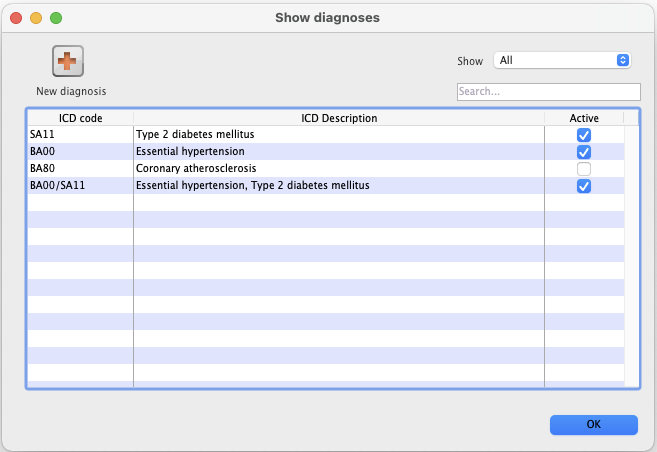Click the Essential hypertension description cell
Viewport: 657px width, 452px height.
tap(190, 152)
